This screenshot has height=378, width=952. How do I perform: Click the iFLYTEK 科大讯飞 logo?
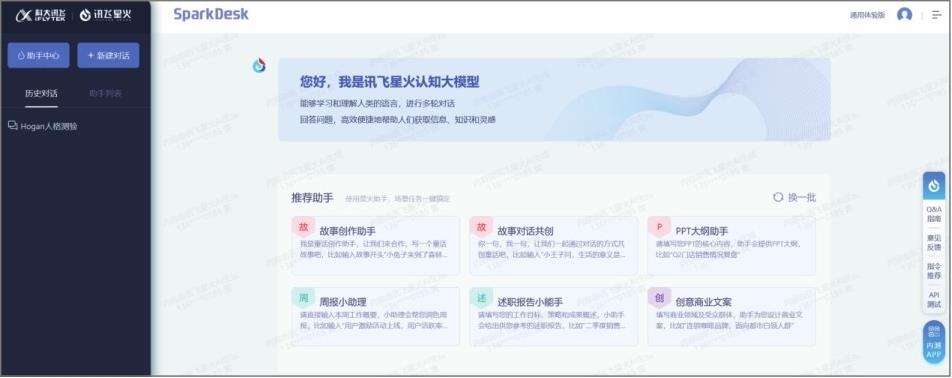pyautogui.click(x=40, y=15)
